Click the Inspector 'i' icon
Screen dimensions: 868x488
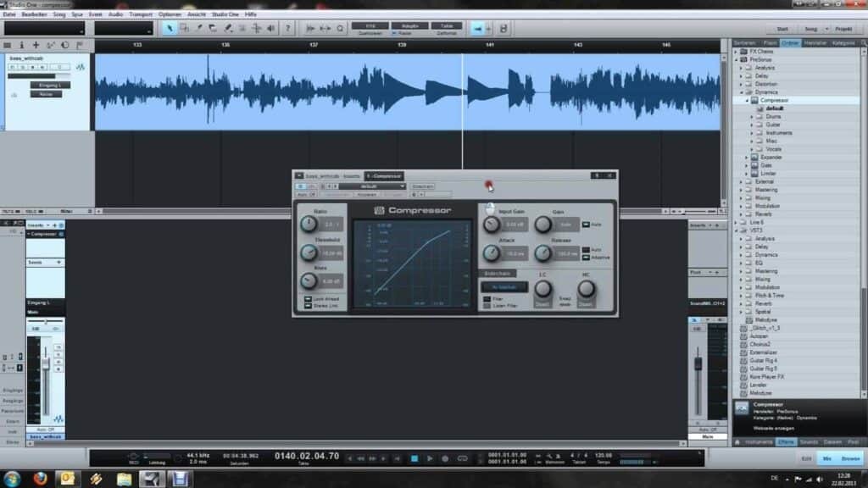21,45
